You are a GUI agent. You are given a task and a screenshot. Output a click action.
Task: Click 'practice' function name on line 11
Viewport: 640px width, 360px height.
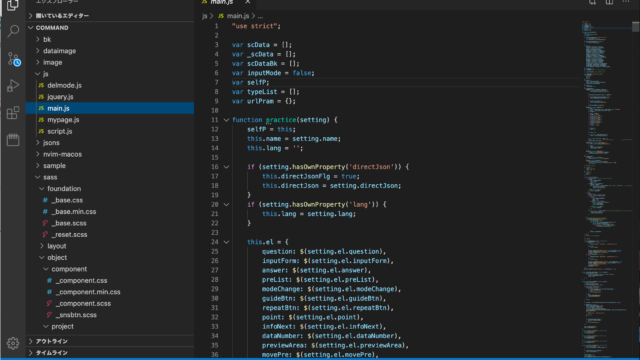281,120
